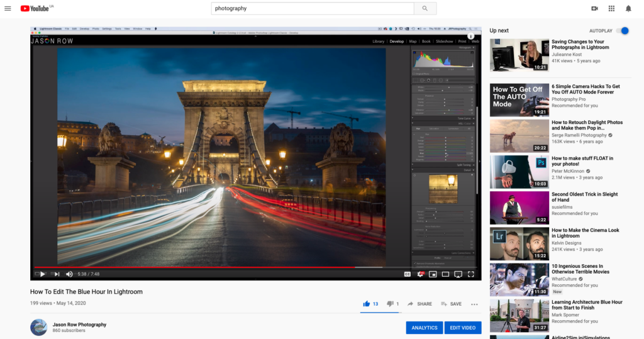
Task: Click the info card icon in video corner
Action: click(470, 36)
